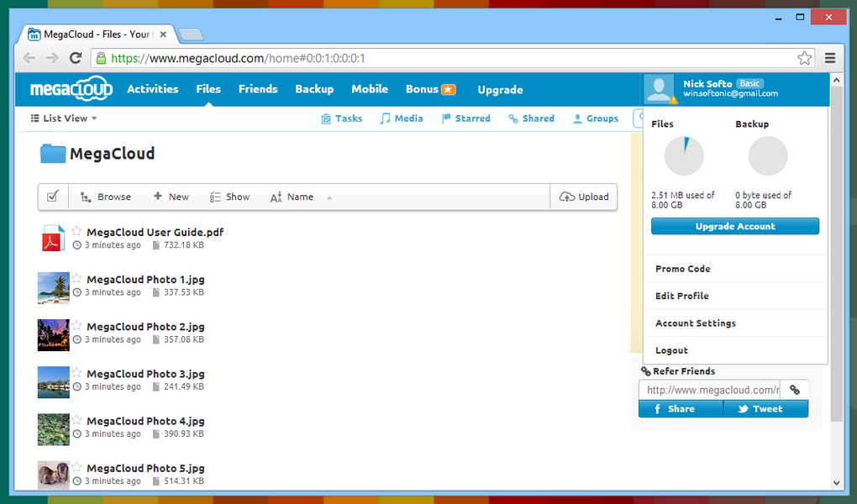Go back in browser history
The width and height of the screenshot is (857, 504).
pos(29,58)
